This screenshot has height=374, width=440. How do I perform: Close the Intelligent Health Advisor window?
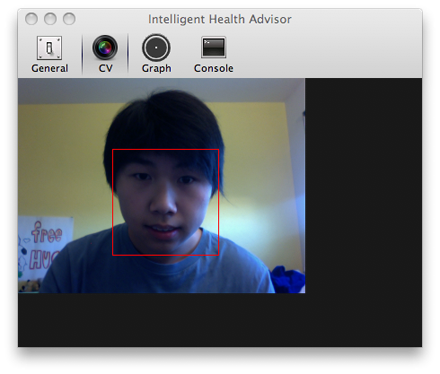(31, 19)
